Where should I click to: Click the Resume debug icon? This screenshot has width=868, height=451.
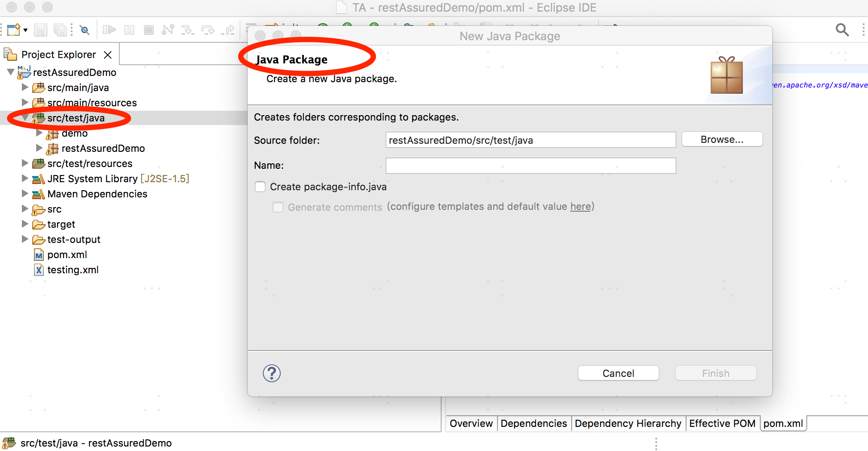tap(109, 30)
